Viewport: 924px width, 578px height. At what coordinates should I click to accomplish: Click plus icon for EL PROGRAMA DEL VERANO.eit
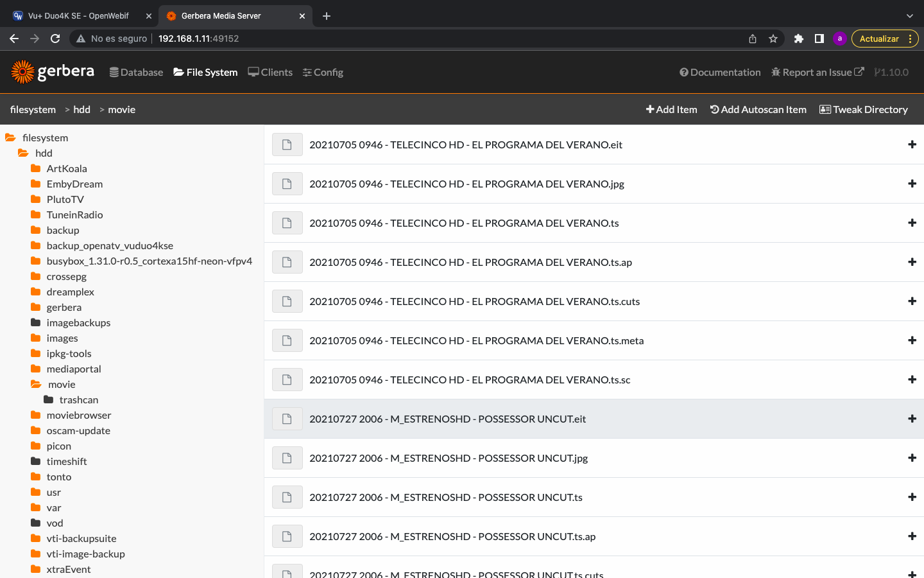coord(912,144)
